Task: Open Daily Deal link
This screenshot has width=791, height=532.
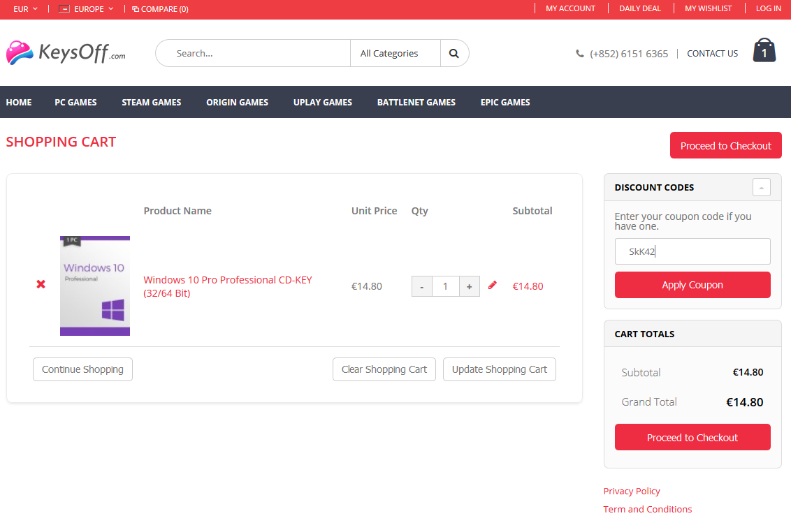Action: (639, 8)
